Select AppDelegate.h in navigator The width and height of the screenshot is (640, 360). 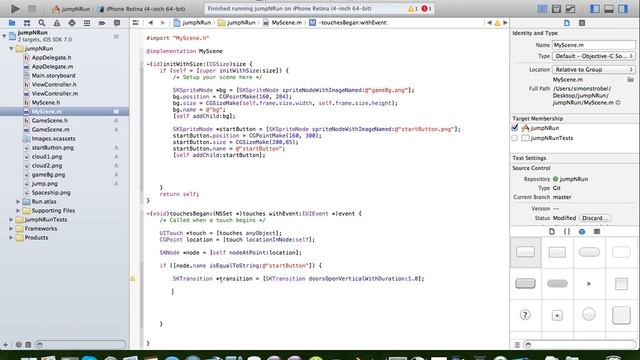51,58
